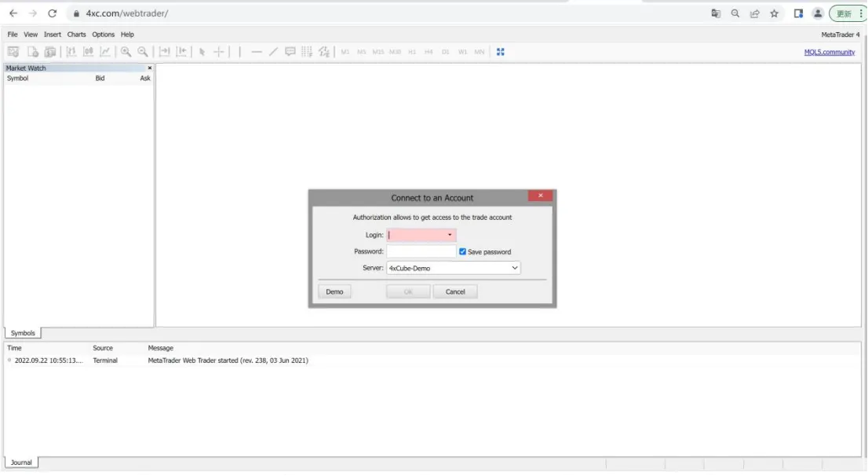Open the Charts menu
Screen dimensions: 868x476
[76, 35]
